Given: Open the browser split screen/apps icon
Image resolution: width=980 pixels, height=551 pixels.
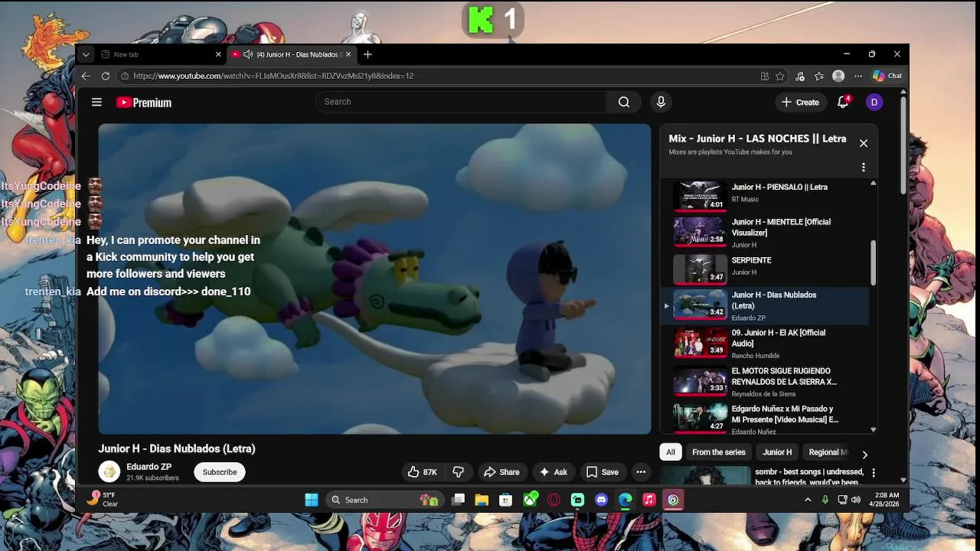Looking at the screenshot, I should click(x=764, y=76).
